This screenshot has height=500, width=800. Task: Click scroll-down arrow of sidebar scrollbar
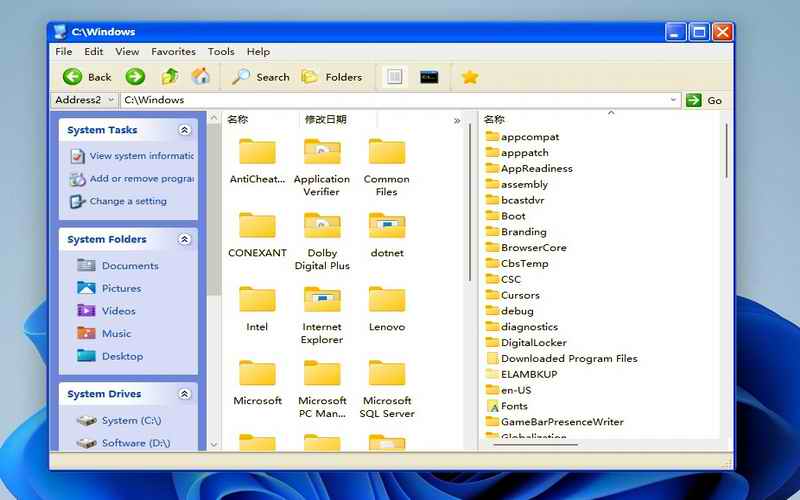point(214,444)
